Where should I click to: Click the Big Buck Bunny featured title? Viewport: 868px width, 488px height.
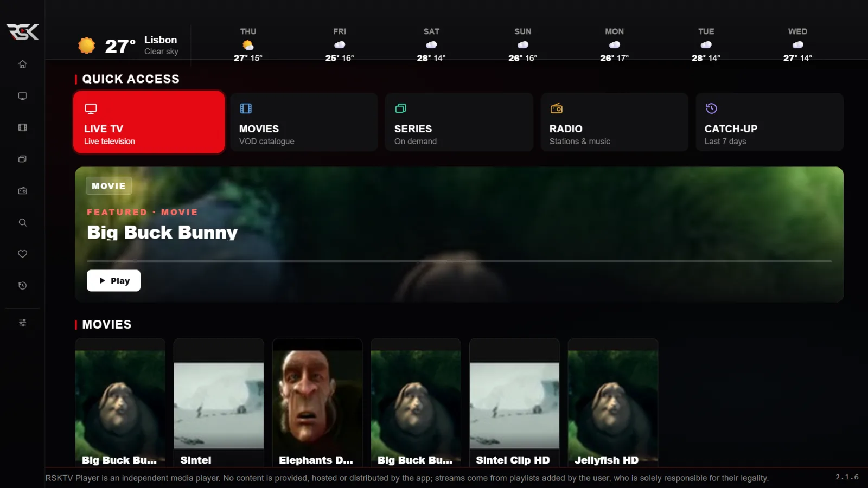162,233
